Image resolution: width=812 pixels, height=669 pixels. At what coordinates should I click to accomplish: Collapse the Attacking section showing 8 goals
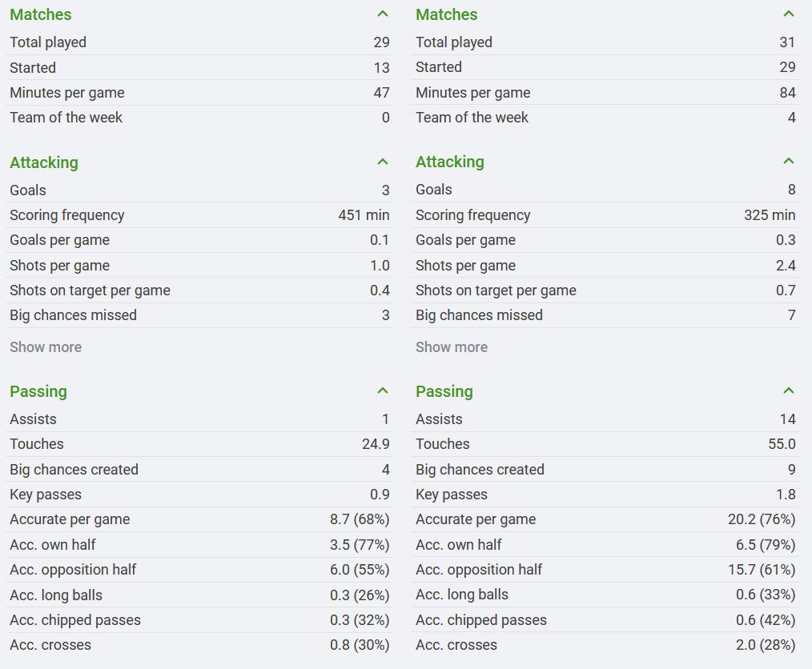[789, 162]
